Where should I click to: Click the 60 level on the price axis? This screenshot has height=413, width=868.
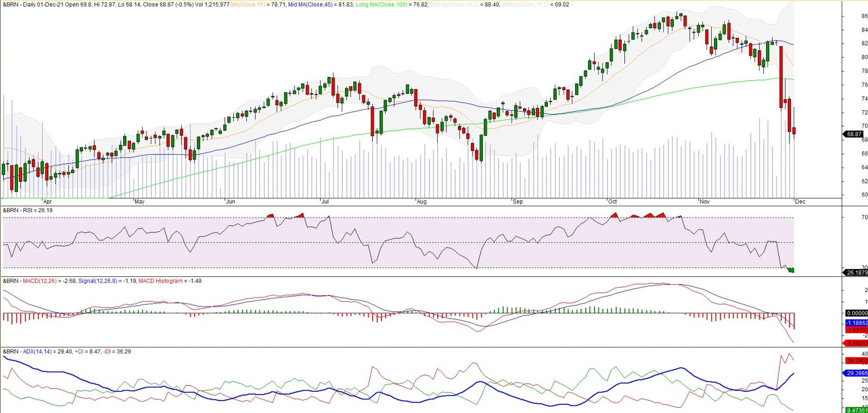pos(864,195)
